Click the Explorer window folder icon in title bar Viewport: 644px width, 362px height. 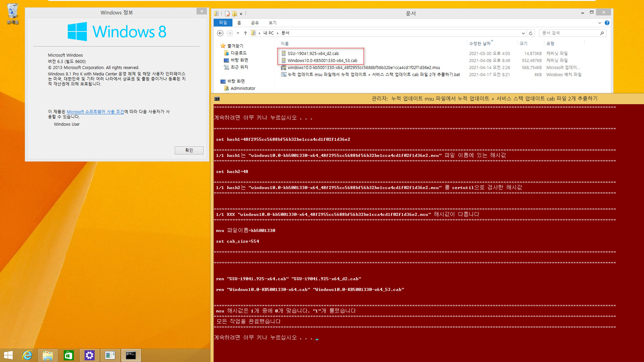216,13
